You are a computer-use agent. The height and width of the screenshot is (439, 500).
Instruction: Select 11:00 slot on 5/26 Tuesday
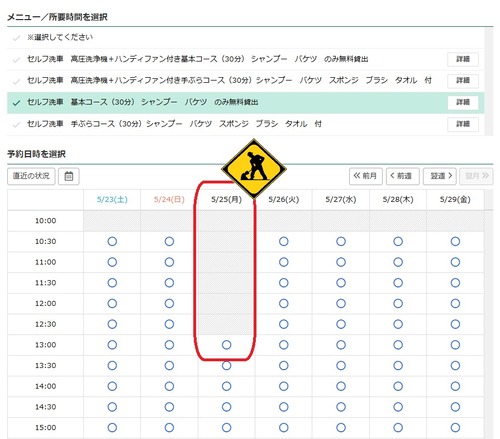284,262
